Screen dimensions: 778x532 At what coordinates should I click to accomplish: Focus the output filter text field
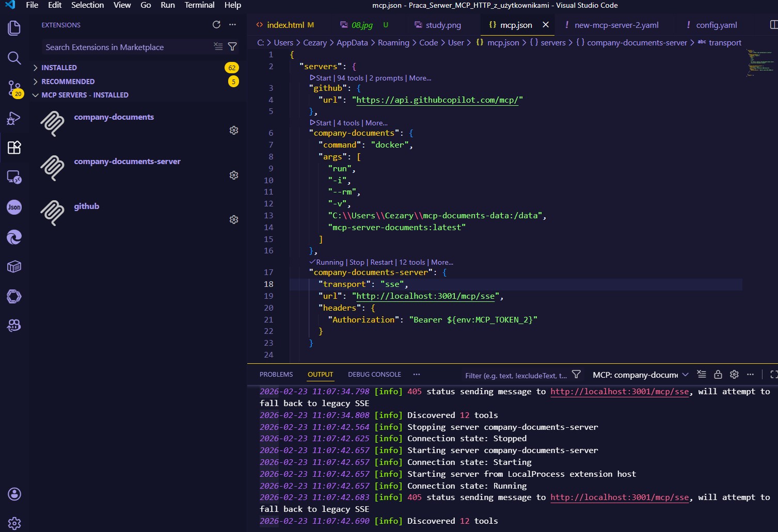point(515,375)
